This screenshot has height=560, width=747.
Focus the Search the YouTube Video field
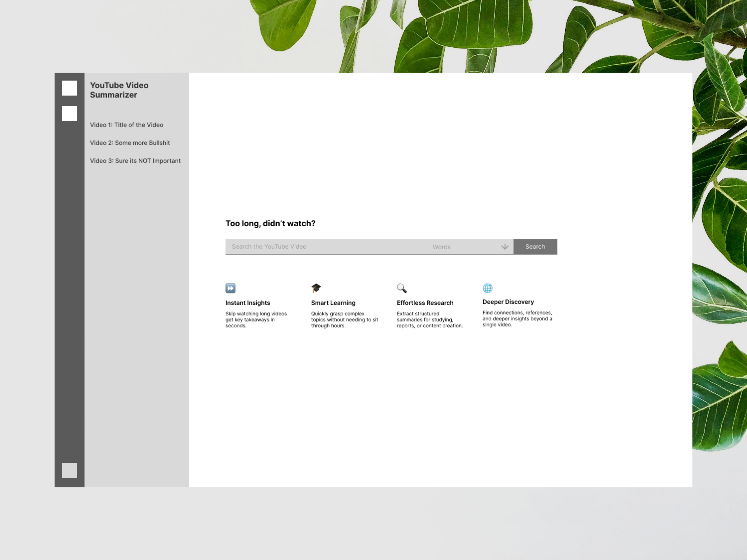(x=321, y=246)
